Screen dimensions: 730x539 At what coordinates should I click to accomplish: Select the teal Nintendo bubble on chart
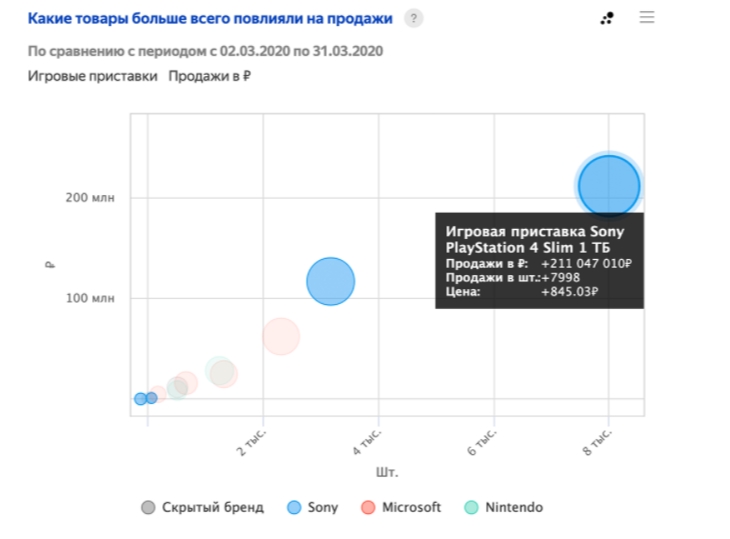[x=217, y=371]
